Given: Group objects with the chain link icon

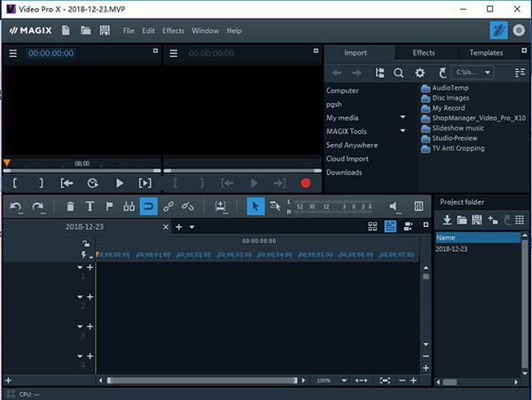Looking at the screenshot, I should [x=168, y=207].
